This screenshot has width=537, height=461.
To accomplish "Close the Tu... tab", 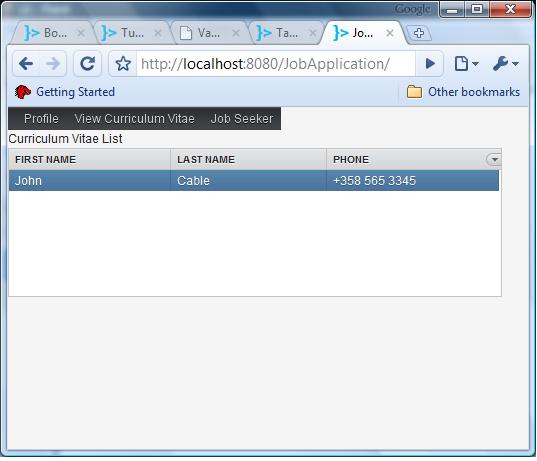I will (x=158, y=33).
